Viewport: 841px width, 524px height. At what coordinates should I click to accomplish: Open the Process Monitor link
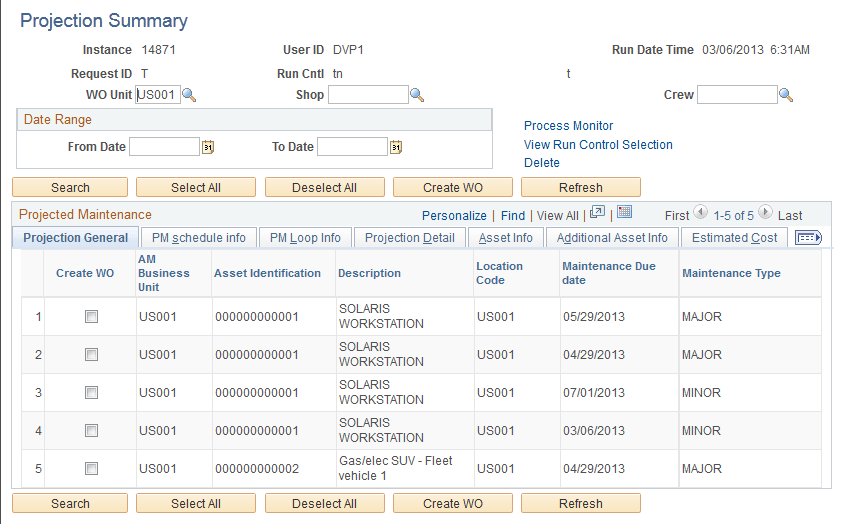coord(568,126)
